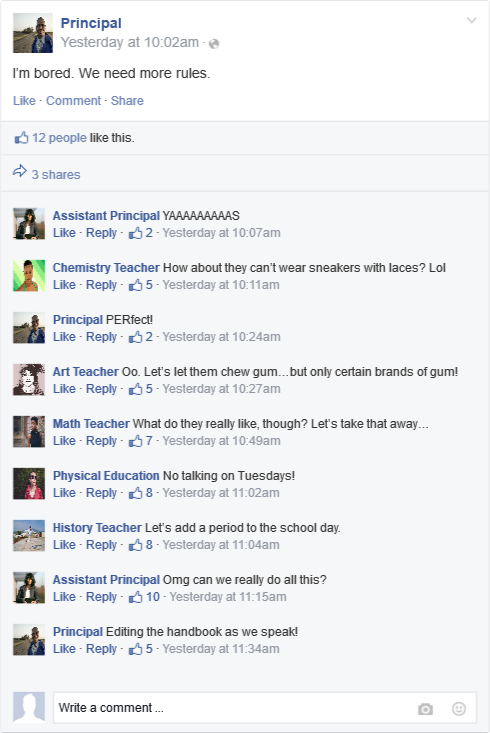Click thumbs-up icon beside 12 people

pyautogui.click(x=22, y=137)
